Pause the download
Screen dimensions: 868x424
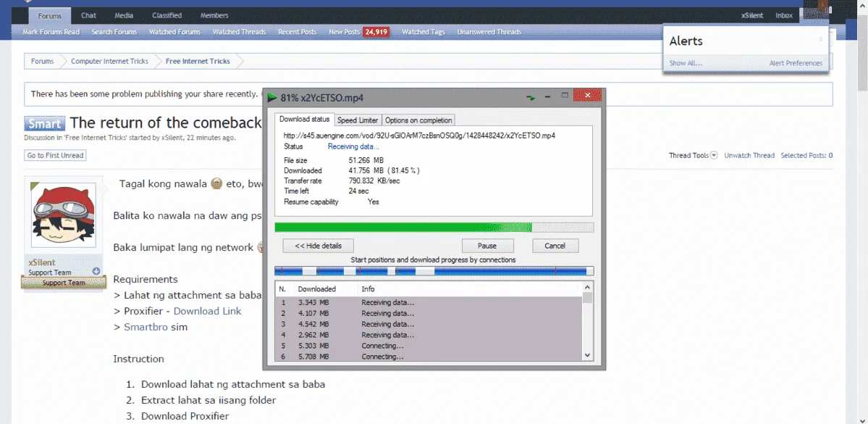click(x=487, y=246)
